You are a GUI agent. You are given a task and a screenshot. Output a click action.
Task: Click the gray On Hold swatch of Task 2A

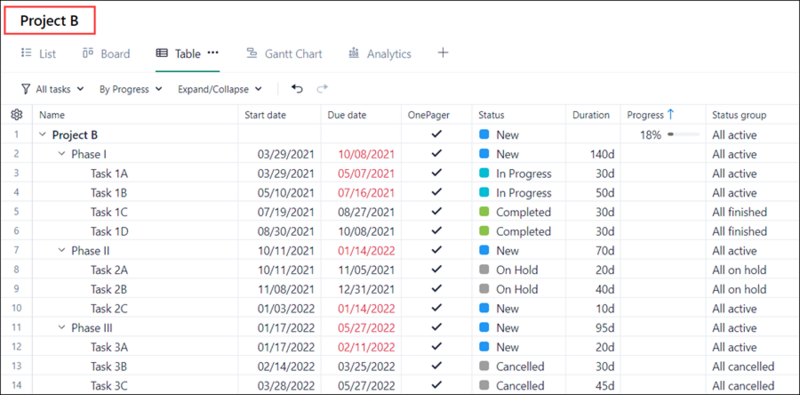click(485, 269)
